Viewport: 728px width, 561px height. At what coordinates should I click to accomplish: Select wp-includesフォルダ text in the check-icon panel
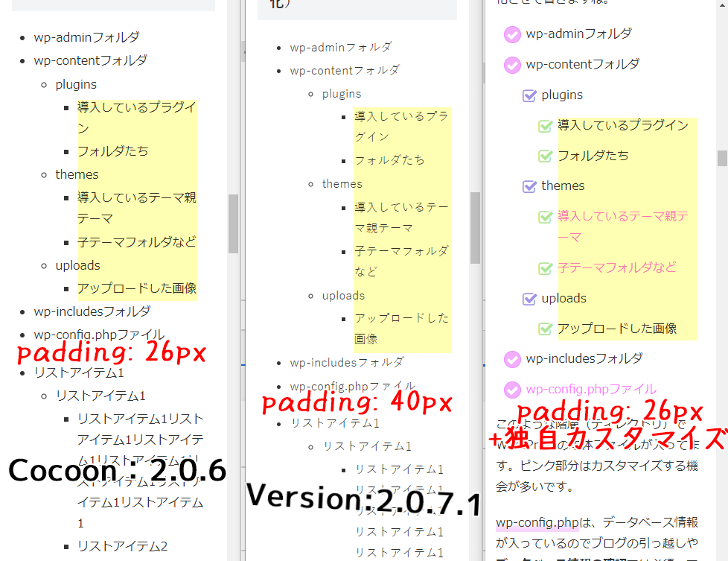pyautogui.click(x=584, y=358)
